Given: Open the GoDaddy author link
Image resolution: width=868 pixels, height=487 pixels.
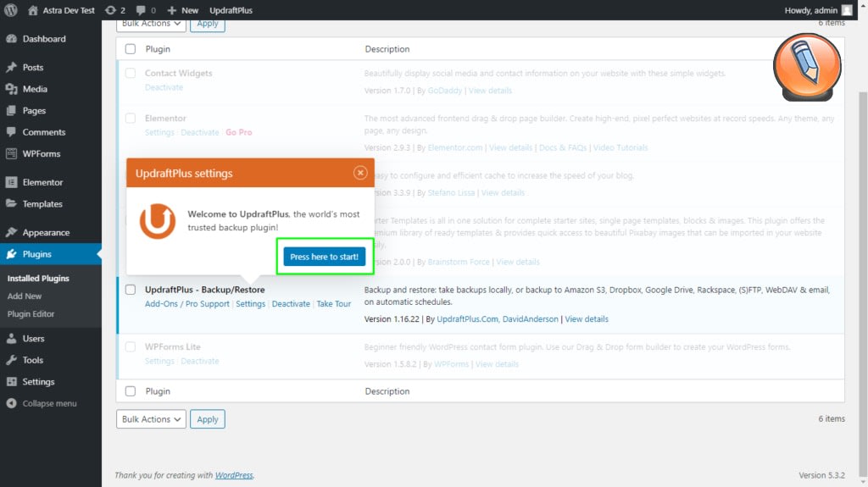Looking at the screenshot, I should tap(444, 91).
